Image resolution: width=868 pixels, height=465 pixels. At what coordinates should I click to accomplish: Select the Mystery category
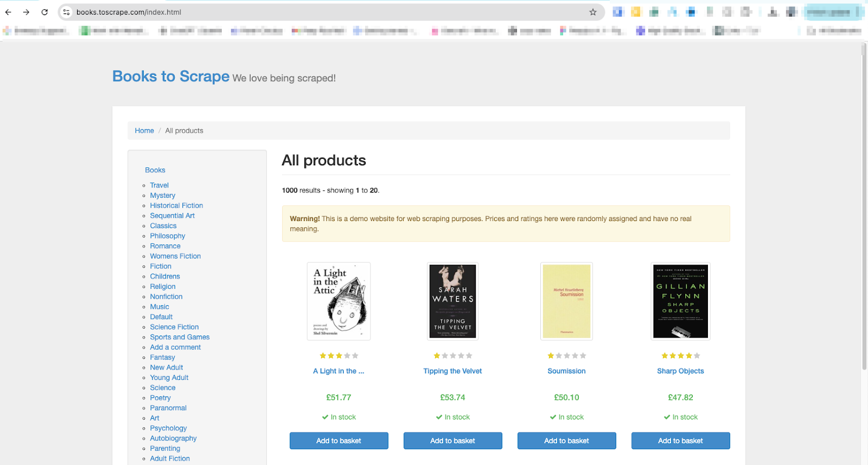click(163, 196)
